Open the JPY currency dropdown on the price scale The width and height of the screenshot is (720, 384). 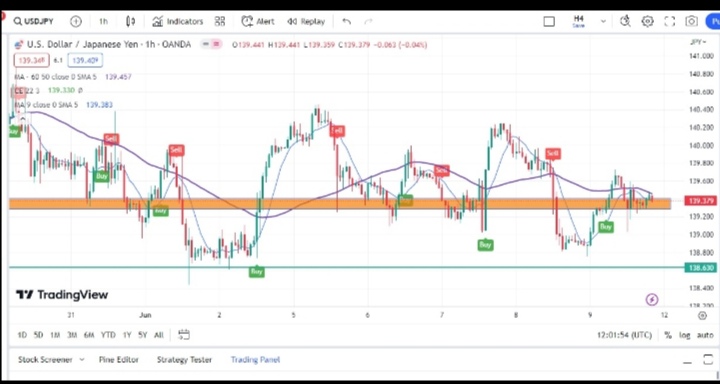(698, 42)
